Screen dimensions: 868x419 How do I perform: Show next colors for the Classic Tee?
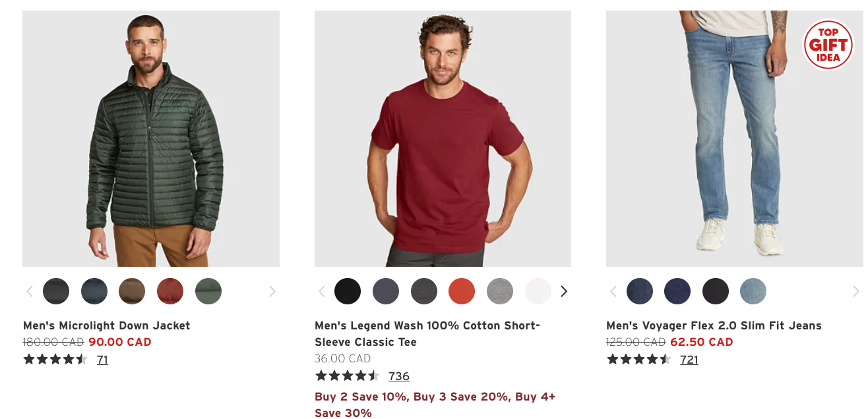[564, 291]
